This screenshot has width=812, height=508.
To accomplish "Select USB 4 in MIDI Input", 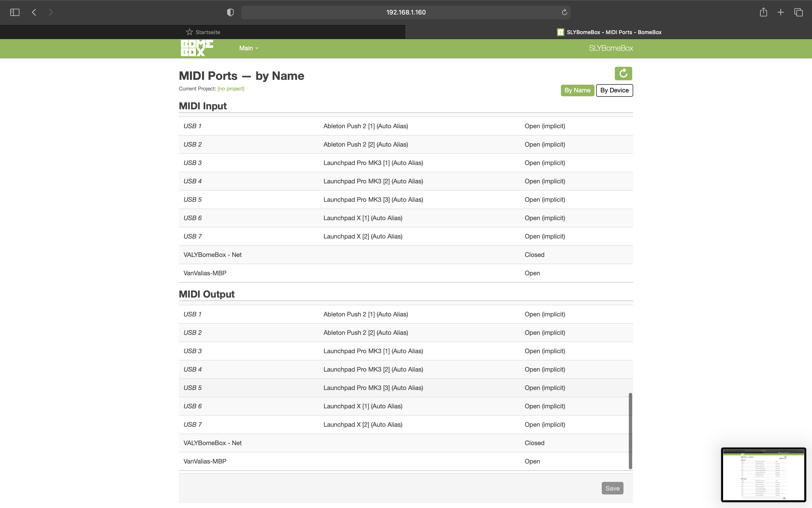I will pos(193,181).
